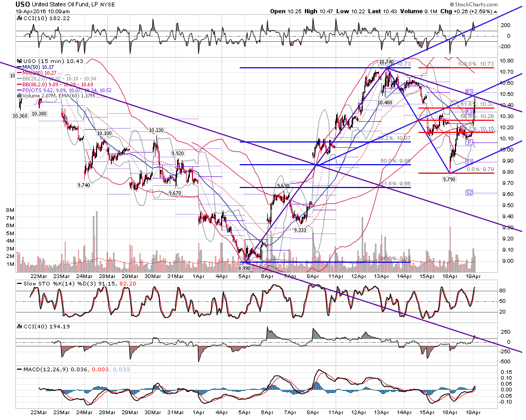The height and width of the screenshot is (420, 526).
Task: Select the S2 pivot marker
Action: click(469, 192)
